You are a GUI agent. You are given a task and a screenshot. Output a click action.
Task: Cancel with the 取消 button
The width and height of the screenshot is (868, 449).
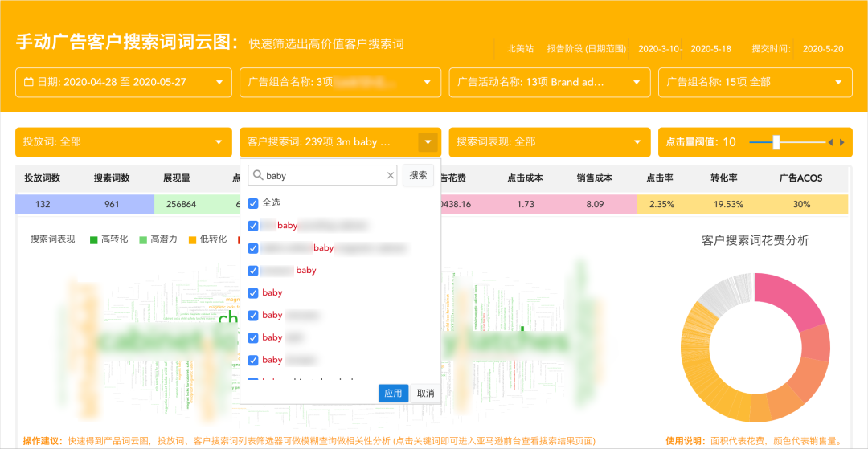click(x=426, y=393)
